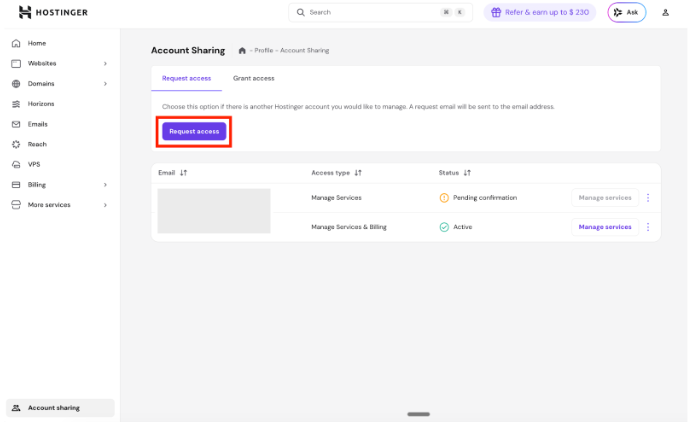Click the Manage Services & Billing access type text
Image resolution: width=688 pixels, height=422 pixels.
349,227
